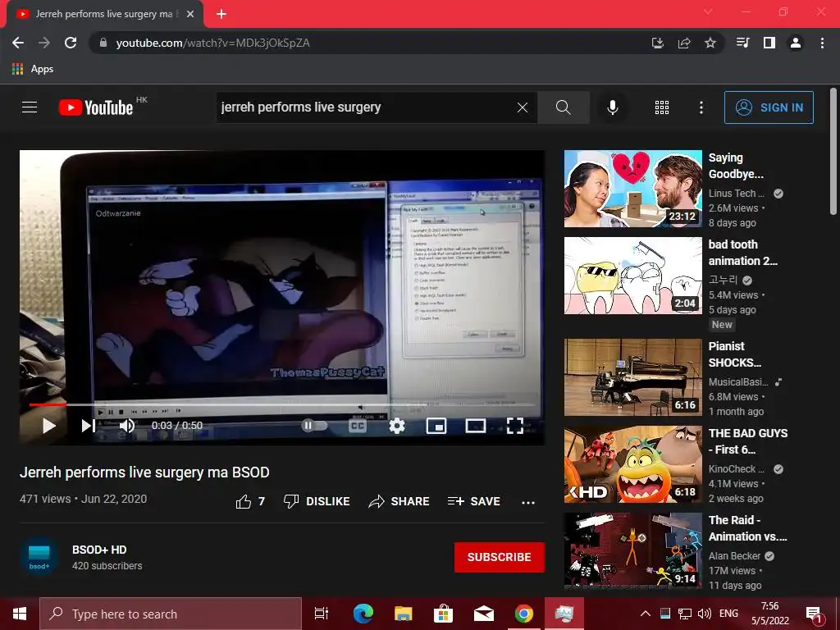Seek using the video progress bar
Viewport: 840px width, 630px height.
[282, 404]
